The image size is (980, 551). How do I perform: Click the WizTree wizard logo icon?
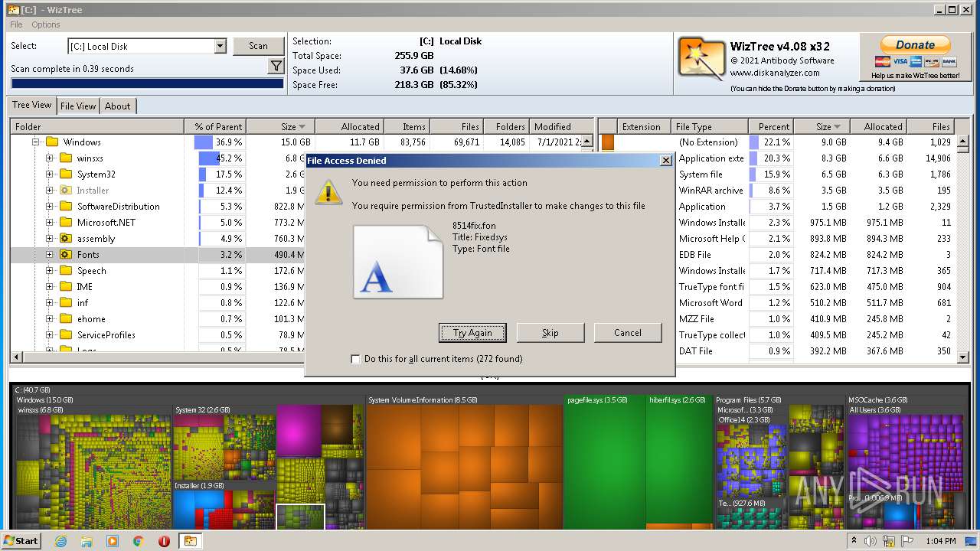[x=701, y=59]
